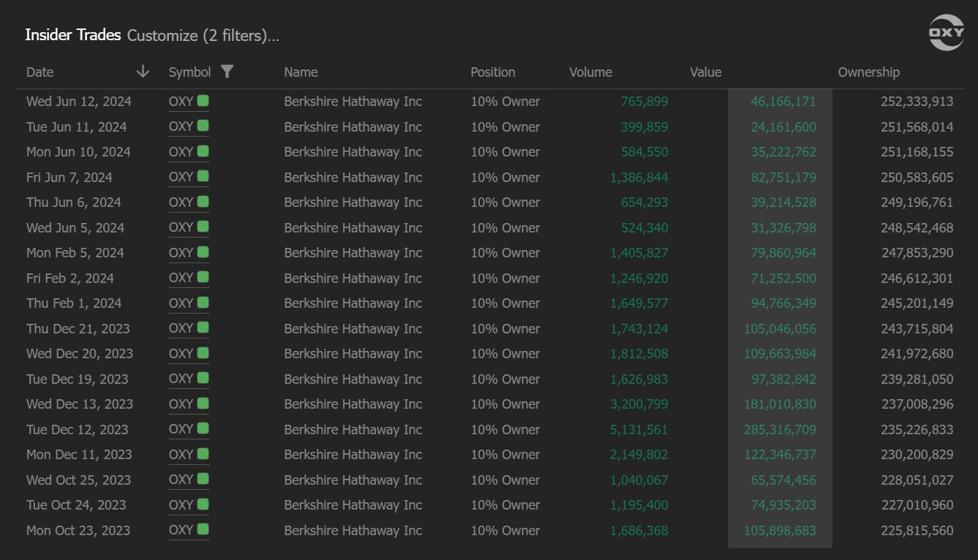Click the green square beside OXY for Feb 2, 2024

click(x=203, y=277)
